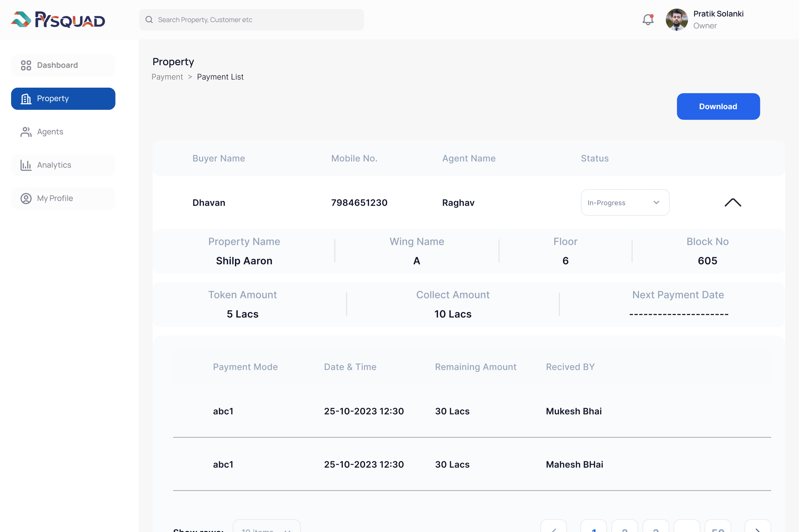
Task: Click the notification bell icon
Action: (648, 19)
